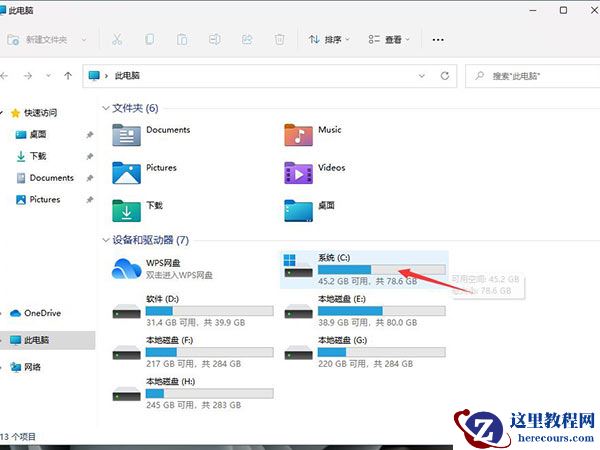Image resolution: width=600 pixels, height=450 pixels.
Task: Go forward with the right arrow button
Action: click(28, 76)
